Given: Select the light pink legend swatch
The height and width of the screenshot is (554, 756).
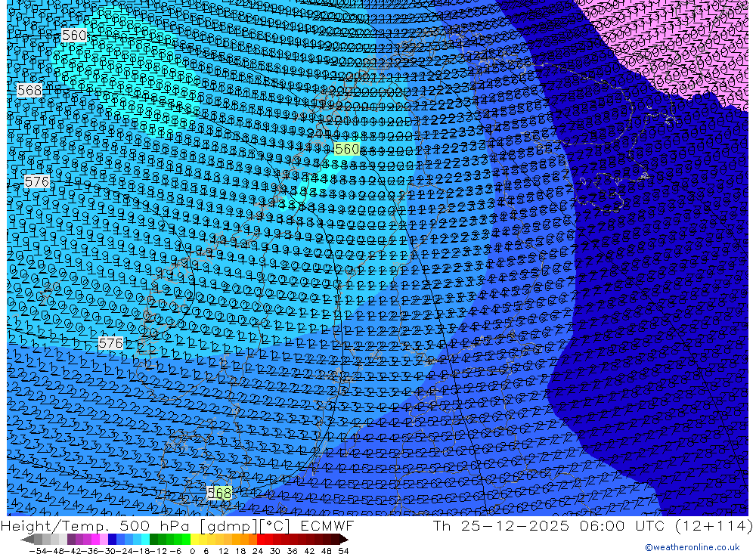Looking at the screenshot, I should pos(104,540).
